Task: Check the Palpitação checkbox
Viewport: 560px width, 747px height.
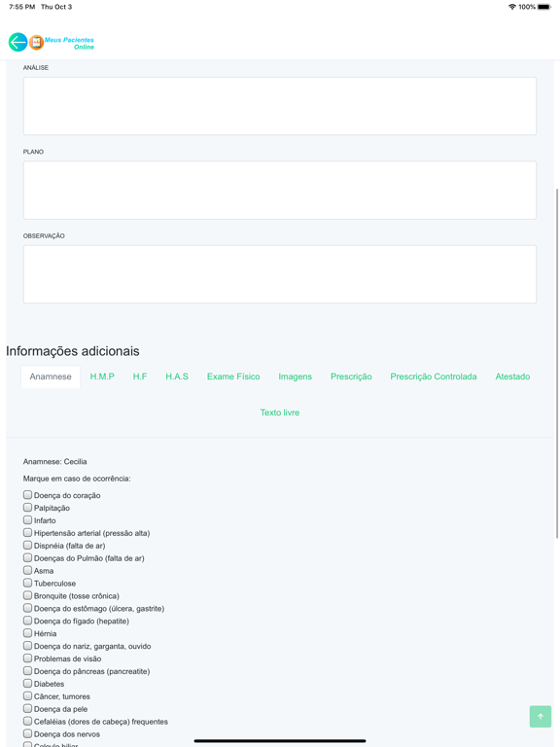Action: [x=27, y=508]
